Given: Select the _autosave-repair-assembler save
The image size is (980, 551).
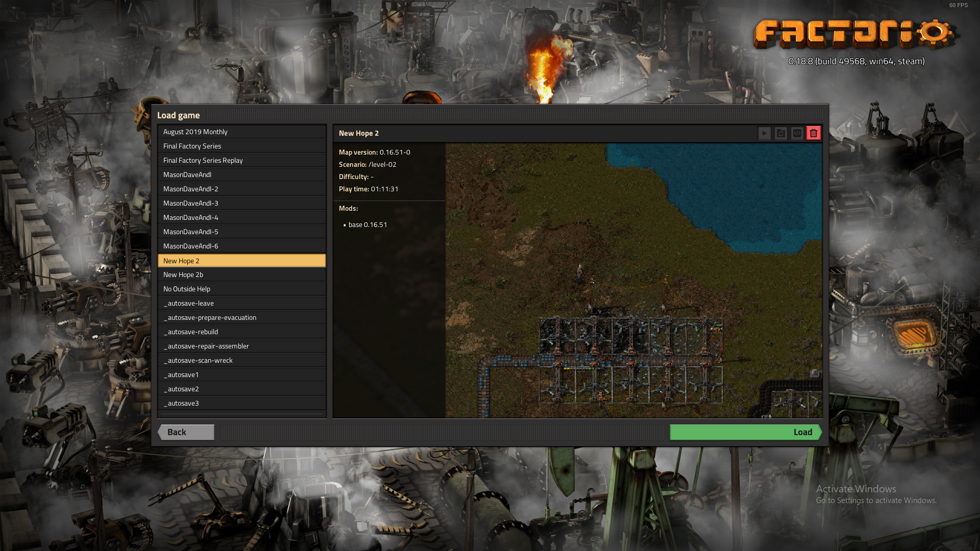Looking at the screenshot, I should (x=242, y=346).
